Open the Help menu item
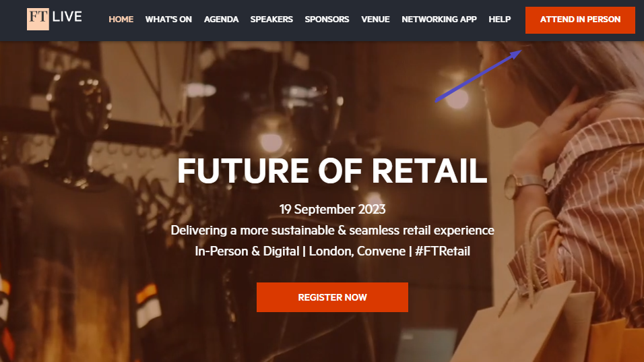The height and width of the screenshot is (362, 644). [x=499, y=20]
